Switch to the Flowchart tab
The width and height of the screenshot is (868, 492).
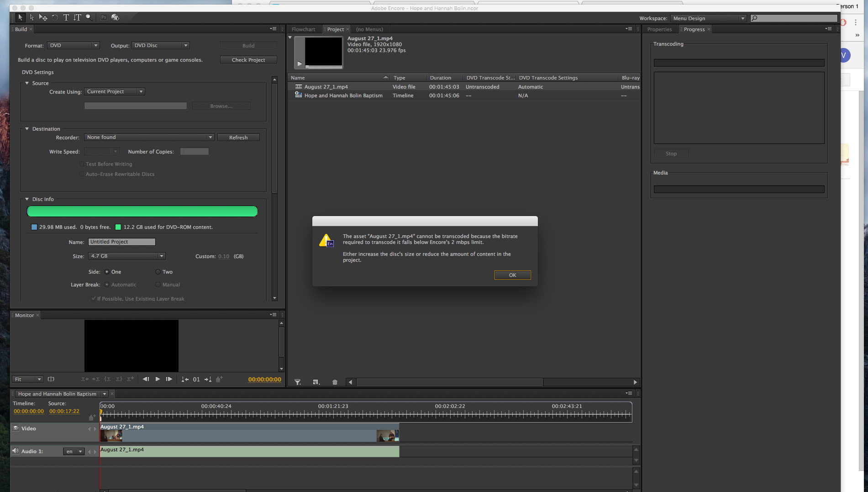point(303,29)
